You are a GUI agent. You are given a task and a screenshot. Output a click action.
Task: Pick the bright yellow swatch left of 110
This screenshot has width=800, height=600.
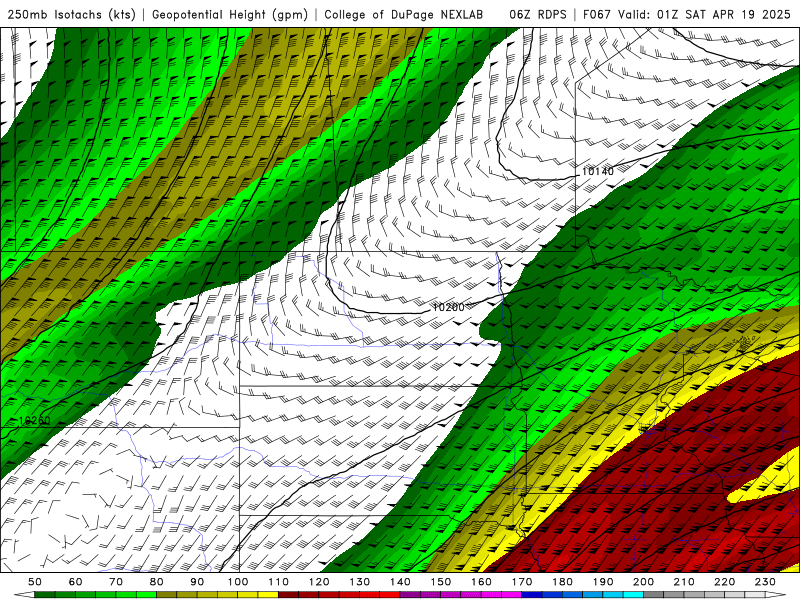point(268,595)
